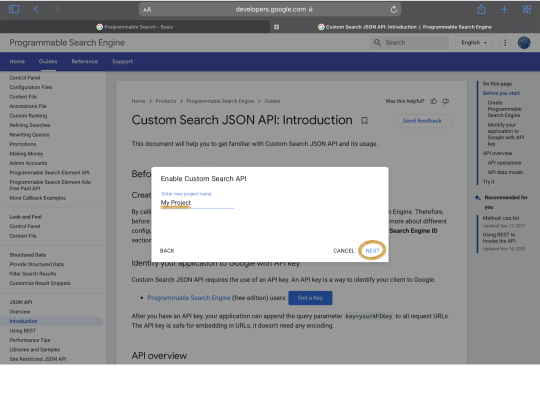Viewport: 540px width, 405px height.
Task: Click BACK in the dialog
Action: (167, 251)
